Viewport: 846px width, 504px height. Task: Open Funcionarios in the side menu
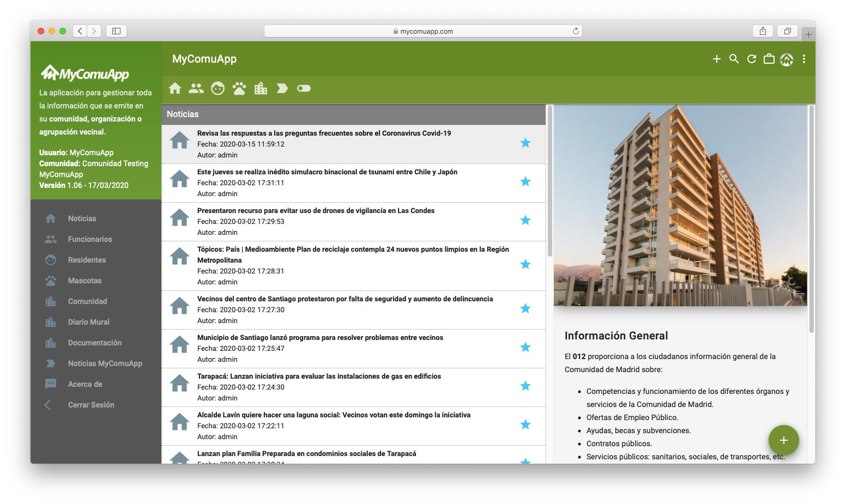tap(90, 239)
